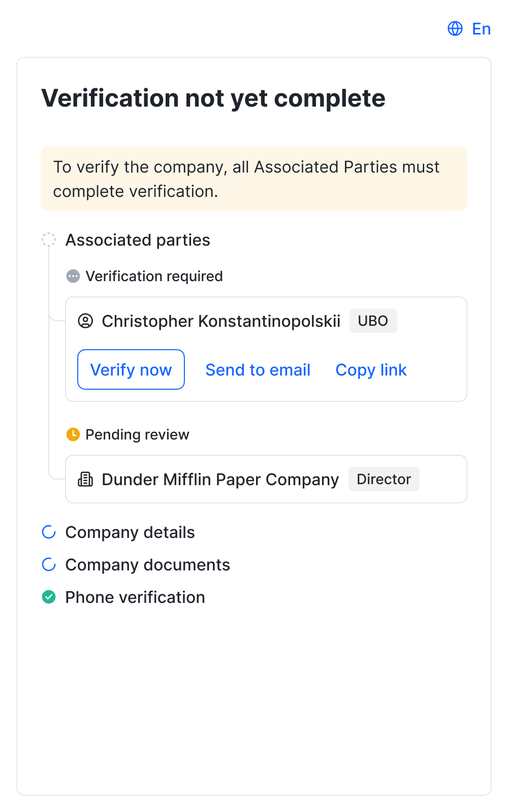Screen dimensions: 508x812
Task: Open the Company documents step
Action: tap(147, 565)
